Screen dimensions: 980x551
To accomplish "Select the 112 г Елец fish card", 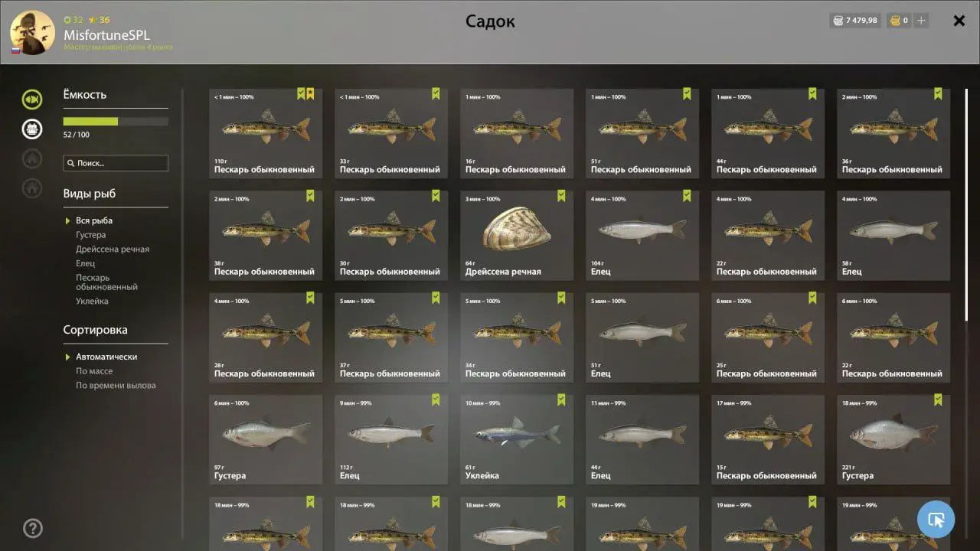I will tap(391, 439).
